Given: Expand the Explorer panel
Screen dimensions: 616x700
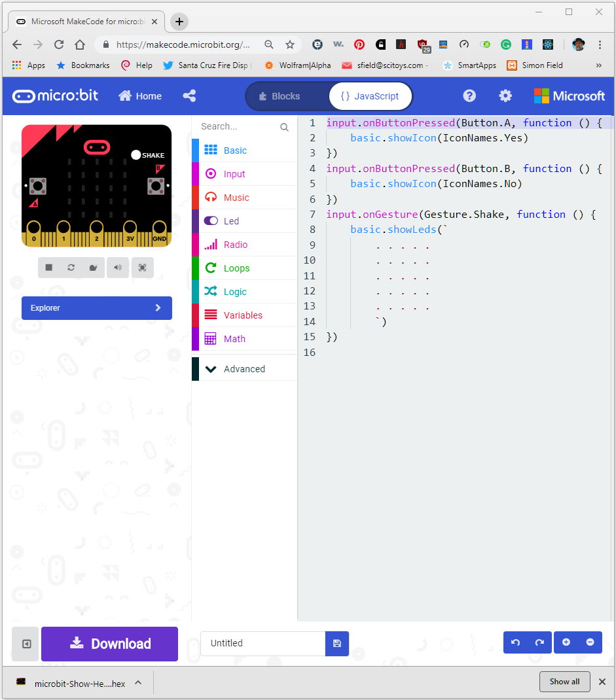Looking at the screenshot, I should 96,307.
